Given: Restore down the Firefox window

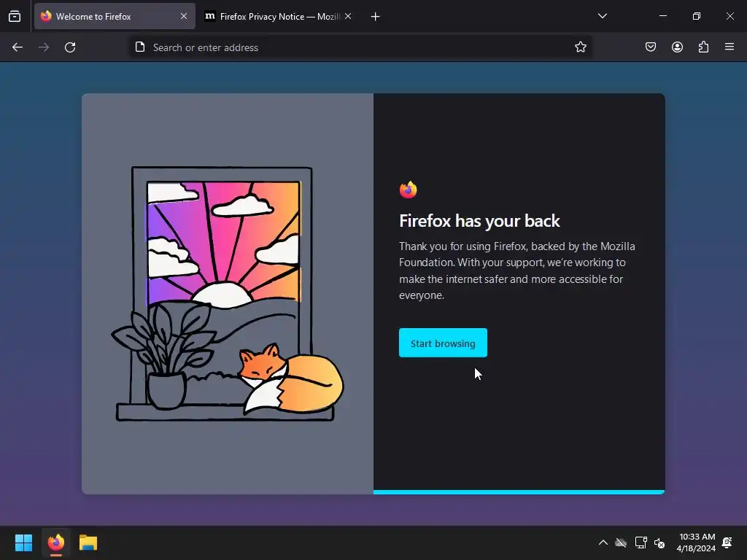Looking at the screenshot, I should tap(697, 16).
